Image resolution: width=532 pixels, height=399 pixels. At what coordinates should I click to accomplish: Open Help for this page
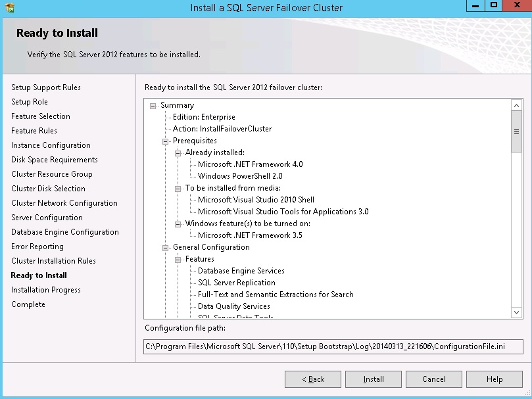495,379
